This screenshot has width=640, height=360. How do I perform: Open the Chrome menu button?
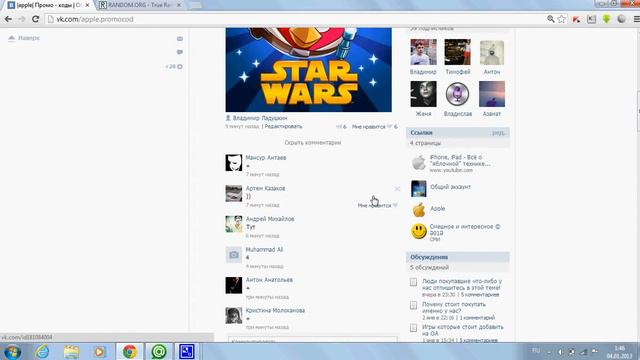(x=636, y=19)
